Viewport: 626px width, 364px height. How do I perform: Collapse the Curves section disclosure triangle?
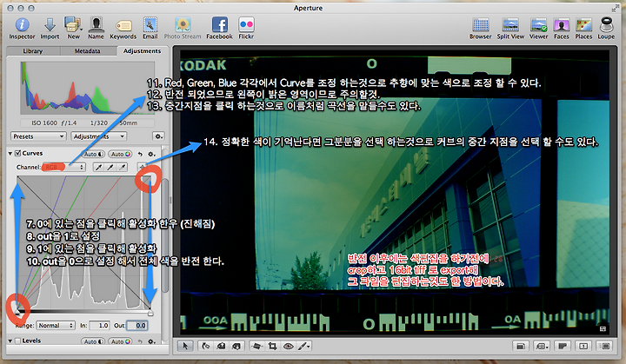[10, 153]
